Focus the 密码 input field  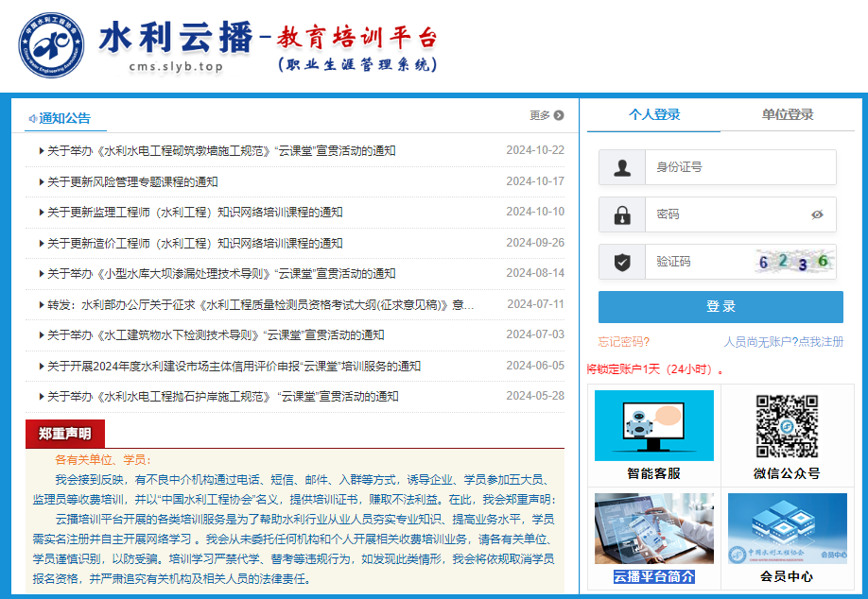click(x=740, y=214)
